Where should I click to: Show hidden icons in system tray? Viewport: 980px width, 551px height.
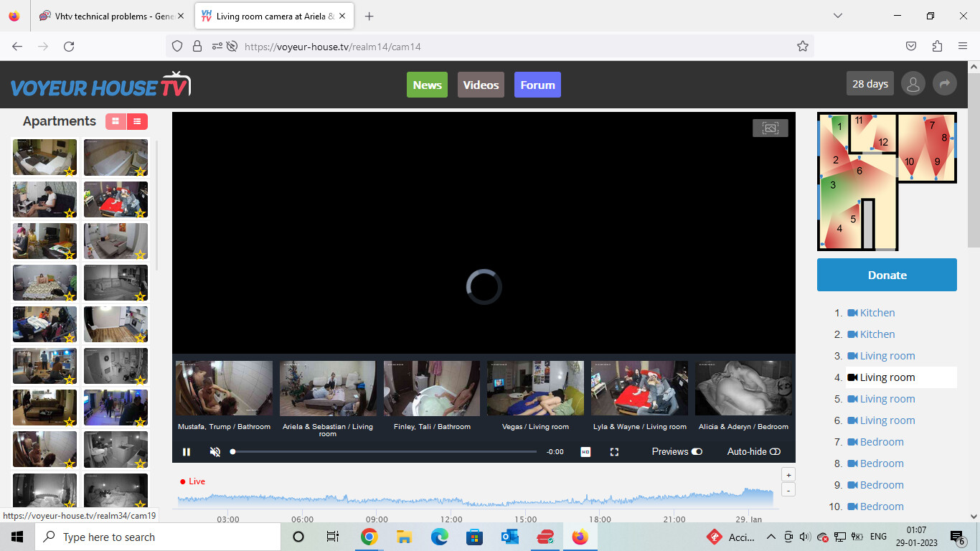771,537
